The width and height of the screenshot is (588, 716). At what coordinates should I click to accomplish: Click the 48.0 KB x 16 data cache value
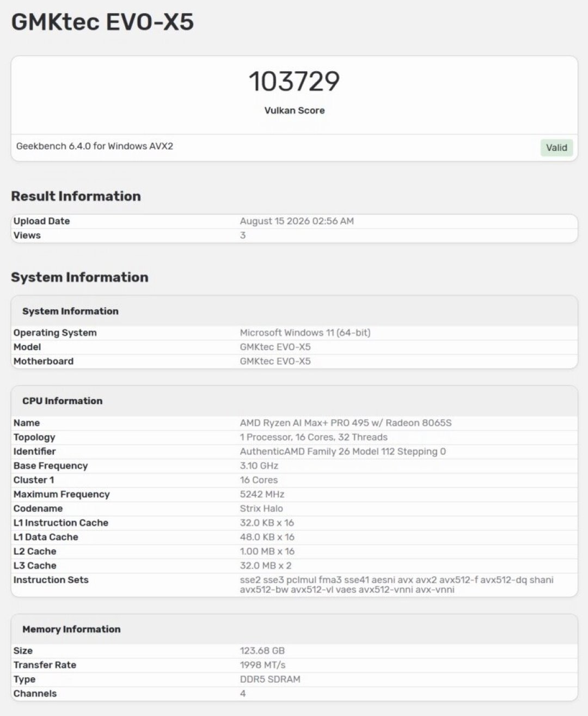[x=267, y=537]
